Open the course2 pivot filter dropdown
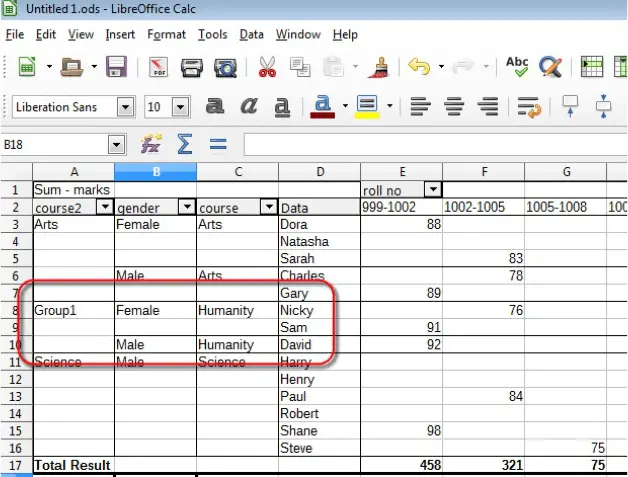 pos(105,207)
